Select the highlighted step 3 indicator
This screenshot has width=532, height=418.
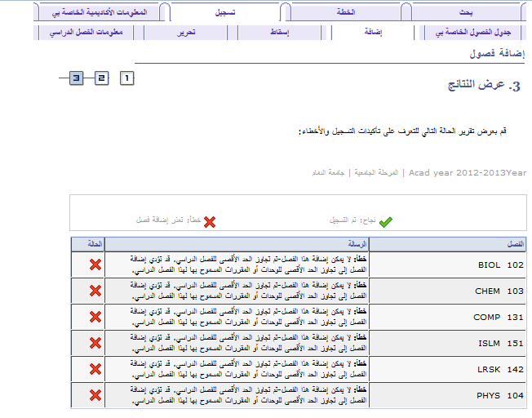76,78
